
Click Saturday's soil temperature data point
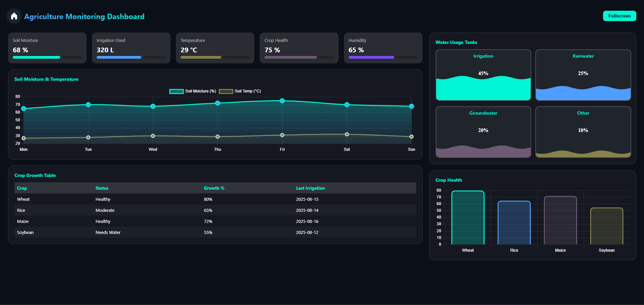point(347,134)
